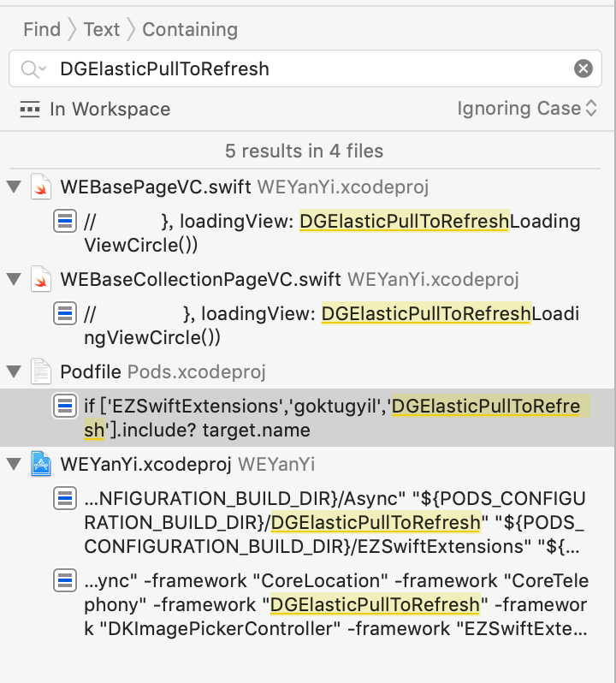Click the text-match icon of WEBasePageVC result

tap(65, 222)
